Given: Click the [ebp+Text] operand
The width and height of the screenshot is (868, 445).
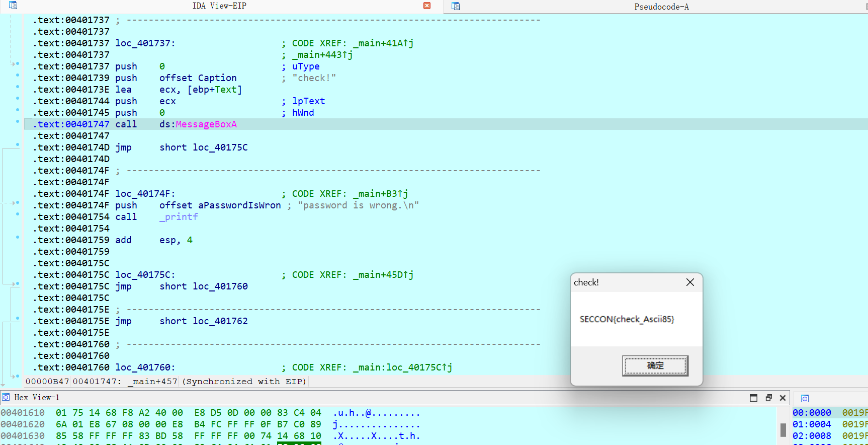Looking at the screenshot, I should click(x=215, y=90).
